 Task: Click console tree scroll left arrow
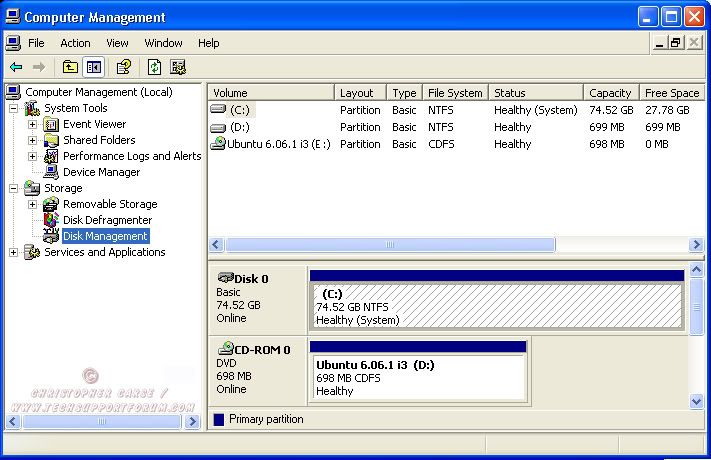(13, 421)
